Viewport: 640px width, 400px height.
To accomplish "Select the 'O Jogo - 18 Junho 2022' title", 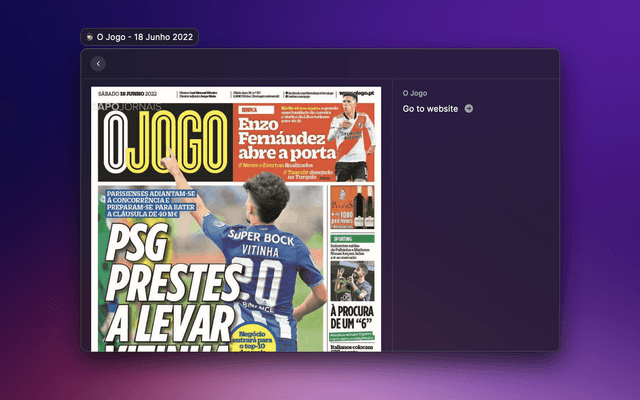I will [145, 37].
